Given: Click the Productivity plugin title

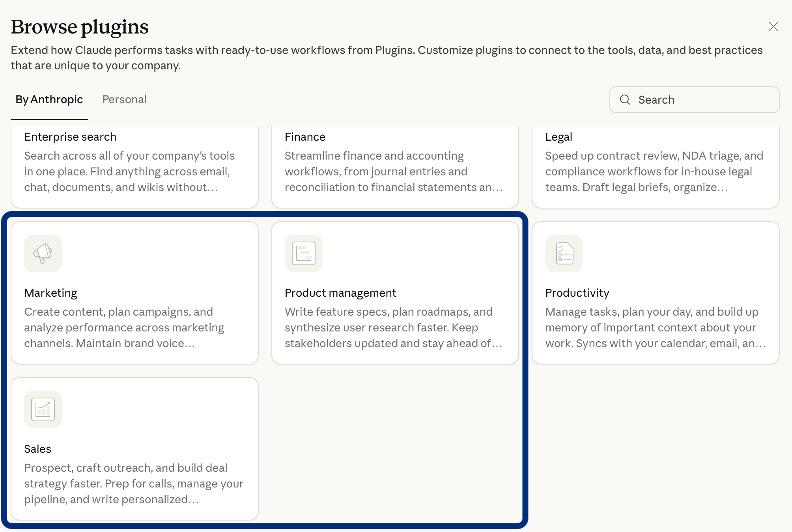Looking at the screenshot, I should coord(577,293).
